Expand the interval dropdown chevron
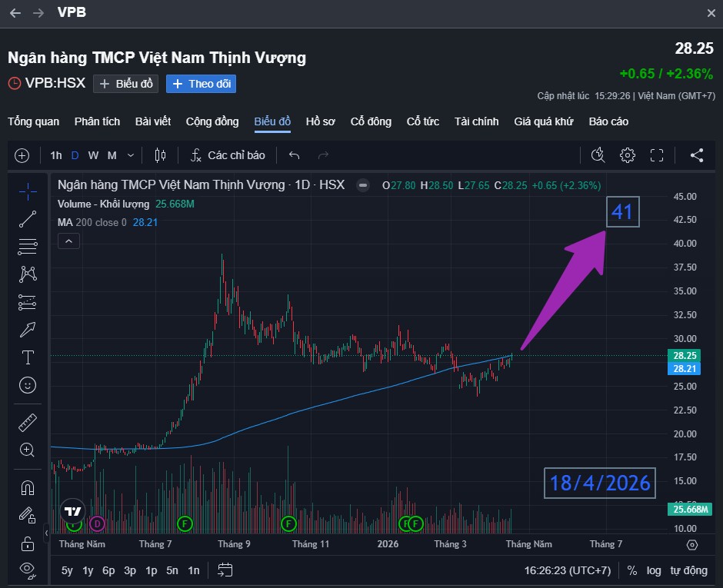This screenshot has height=588, width=723. (131, 156)
